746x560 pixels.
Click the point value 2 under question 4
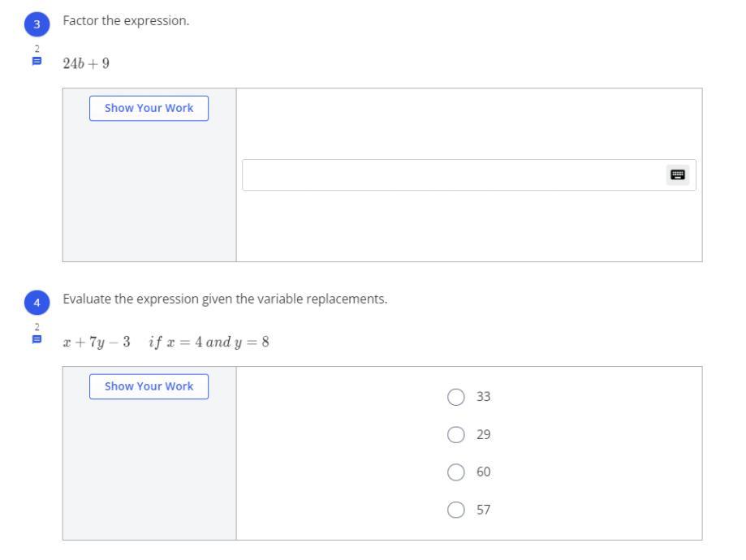pyautogui.click(x=37, y=326)
